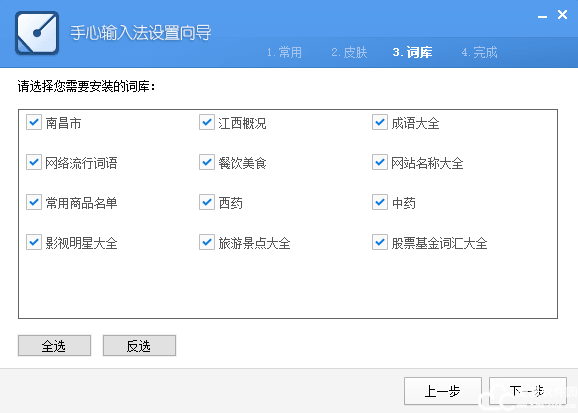Screen dimensions: 578x413
Task: Toggle the 西药 dictionary checkbox
Action: 207,202
